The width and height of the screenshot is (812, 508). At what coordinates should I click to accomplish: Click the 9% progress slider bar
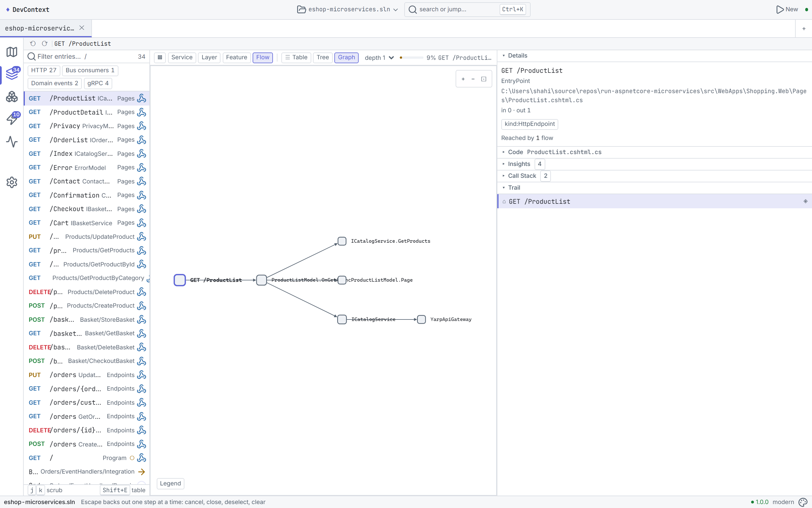click(411, 58)
